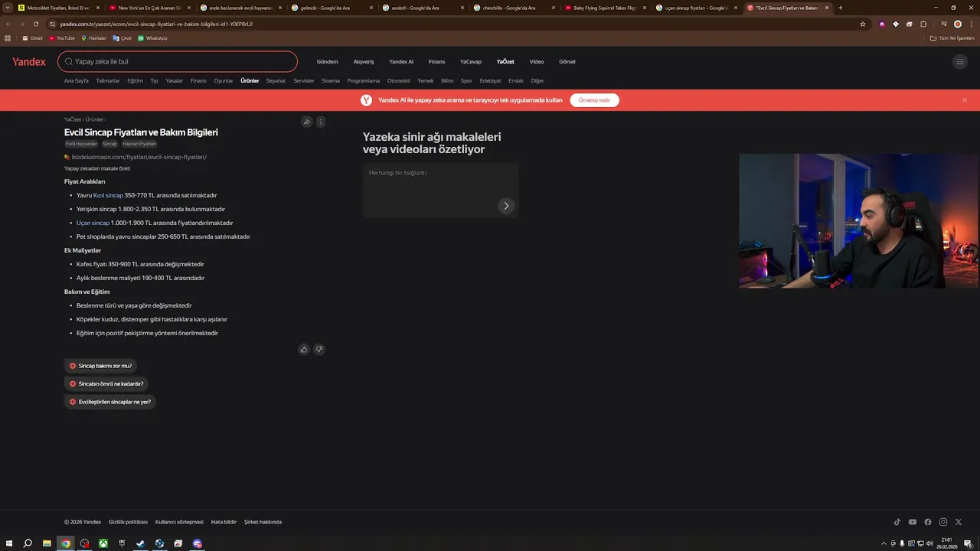Open YouTube bookmark in bookmarks bar

tap(61, 38)
